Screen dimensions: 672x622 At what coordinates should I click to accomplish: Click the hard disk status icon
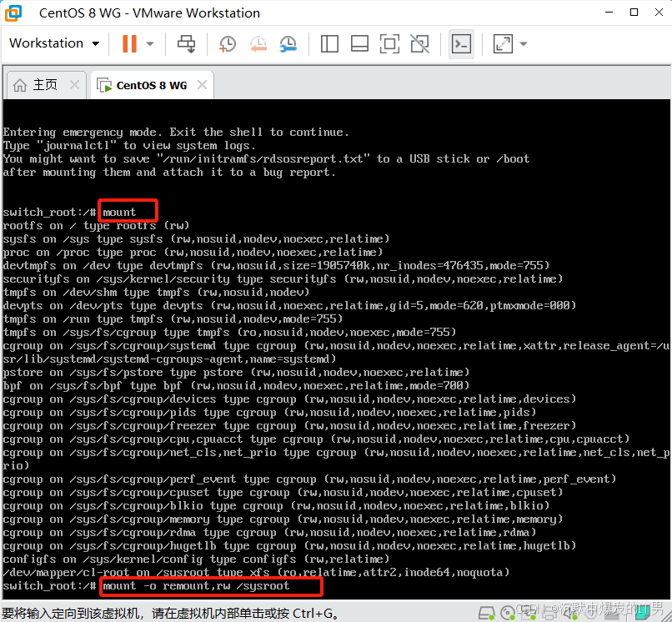[x=486, y=614]
